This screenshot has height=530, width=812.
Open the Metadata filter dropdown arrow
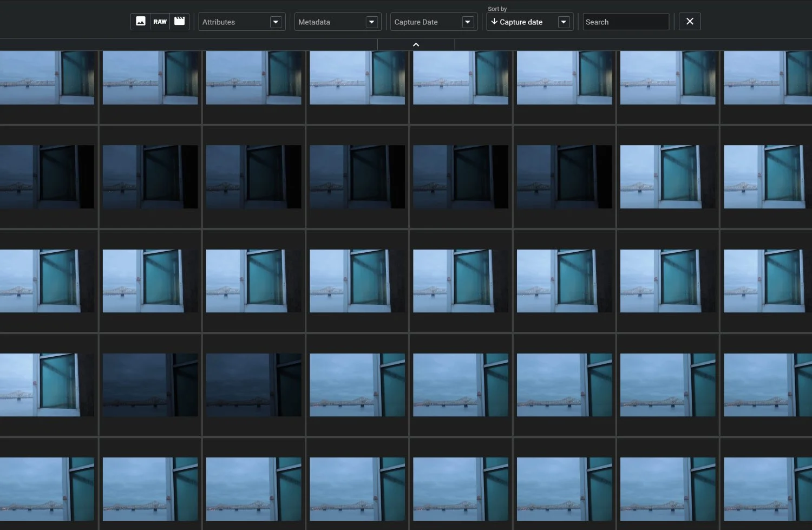(371, 22)
